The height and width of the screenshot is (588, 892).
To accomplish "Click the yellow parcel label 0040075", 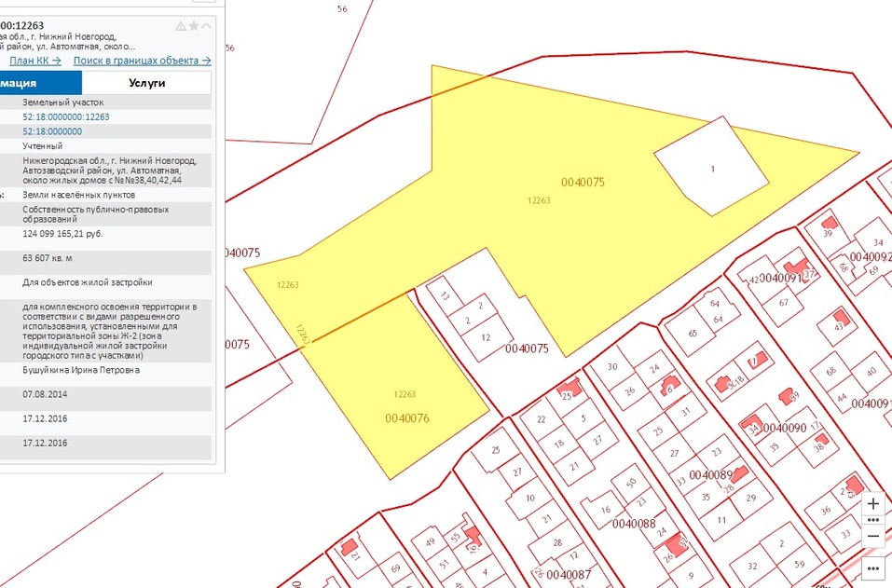I will [x=583, y=183].
